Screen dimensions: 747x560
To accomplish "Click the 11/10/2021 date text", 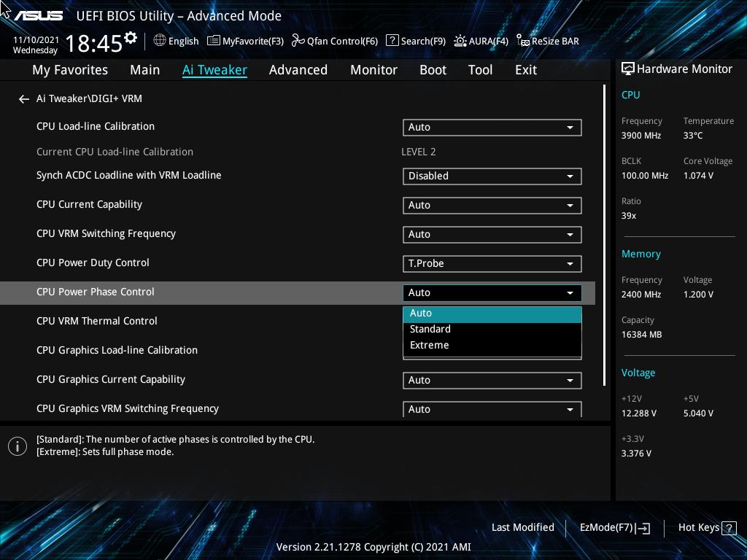I will coord(36,40).
